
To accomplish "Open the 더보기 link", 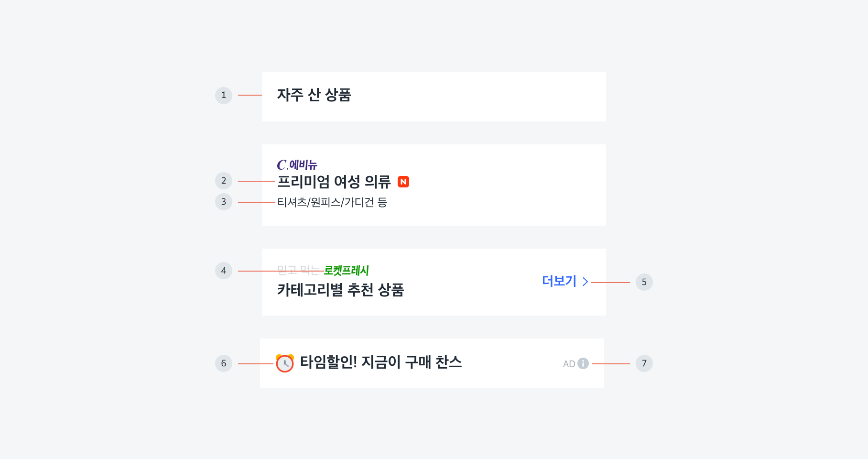I will point(559,281).
